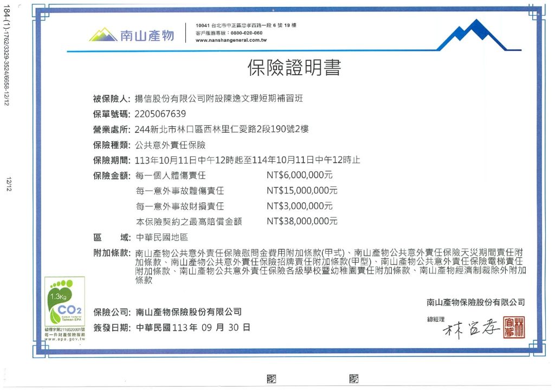Click the 保險種類 label

pos(112,145)
